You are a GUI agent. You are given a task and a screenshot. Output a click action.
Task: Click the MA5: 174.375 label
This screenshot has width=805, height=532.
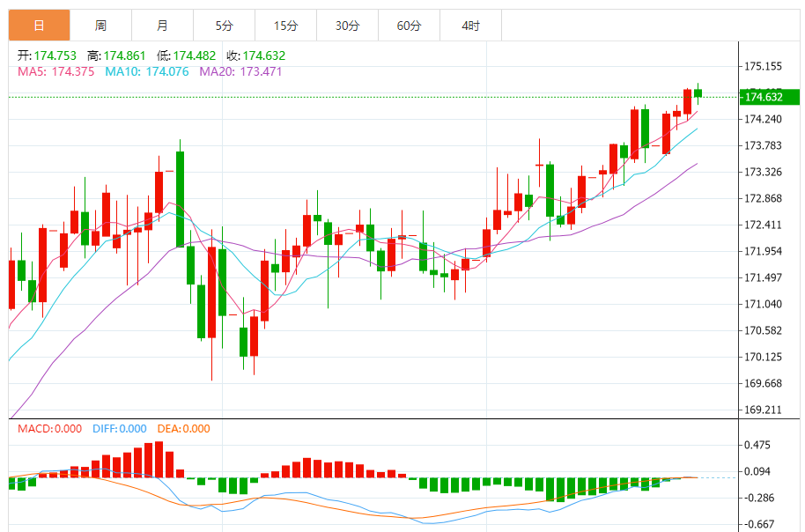coord(56,71)
